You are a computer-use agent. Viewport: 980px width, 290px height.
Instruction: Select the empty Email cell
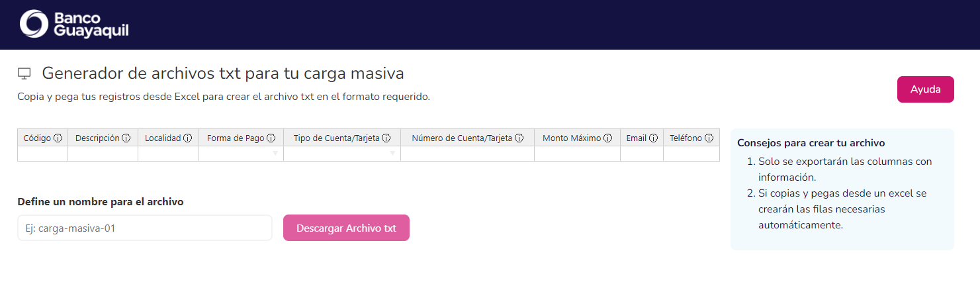pyautogui.click(x=642, y=154)
